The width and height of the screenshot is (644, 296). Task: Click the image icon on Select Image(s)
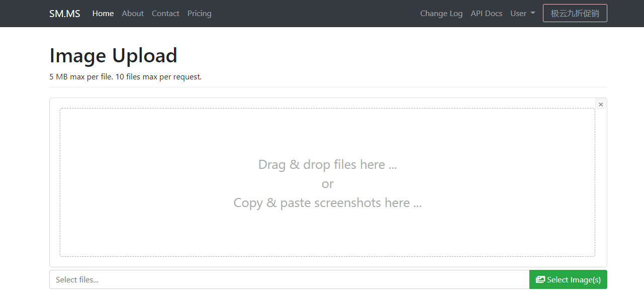pos(540,279)
